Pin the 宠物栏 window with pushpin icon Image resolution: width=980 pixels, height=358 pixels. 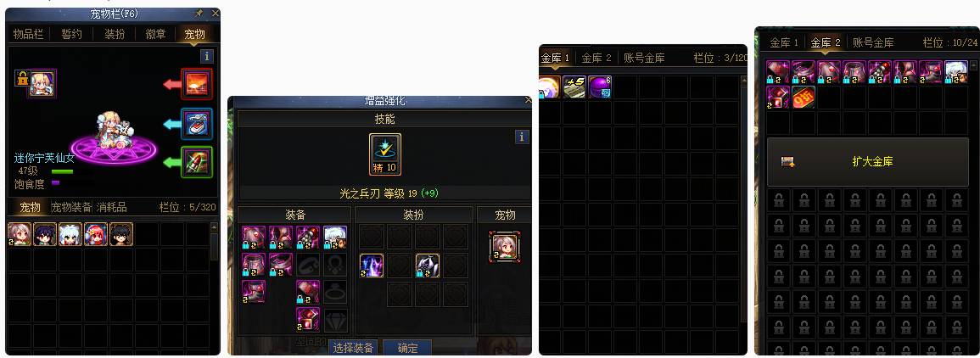(199, 13)
